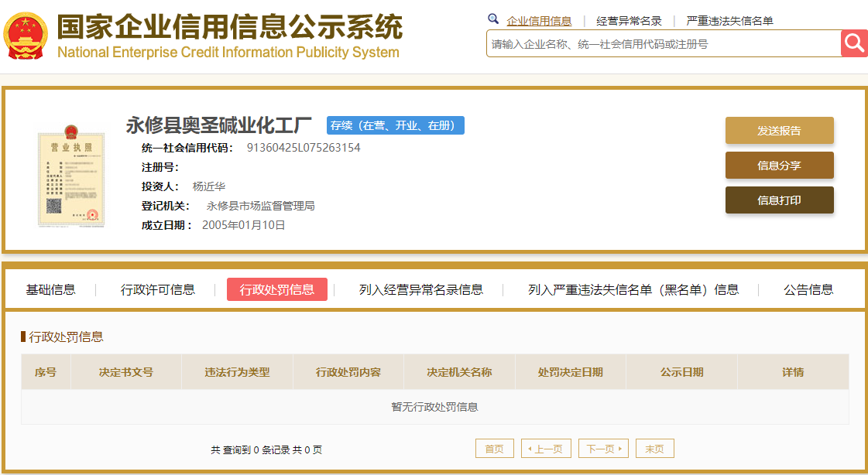868x475 pixels.
Task: Select the 企业信用信息 search category
Action: pos(539,21)
